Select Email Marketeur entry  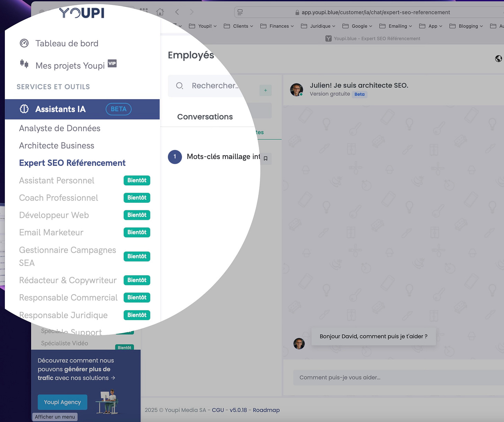51,232
